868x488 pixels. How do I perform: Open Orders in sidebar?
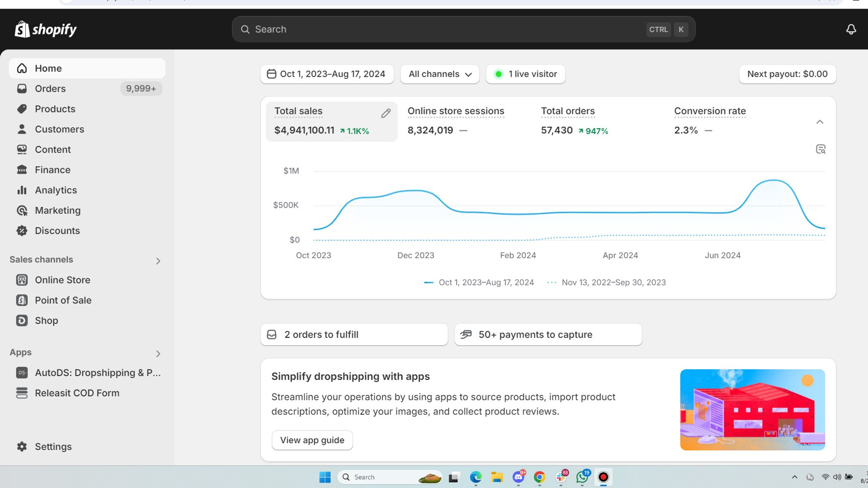point(87,89)
